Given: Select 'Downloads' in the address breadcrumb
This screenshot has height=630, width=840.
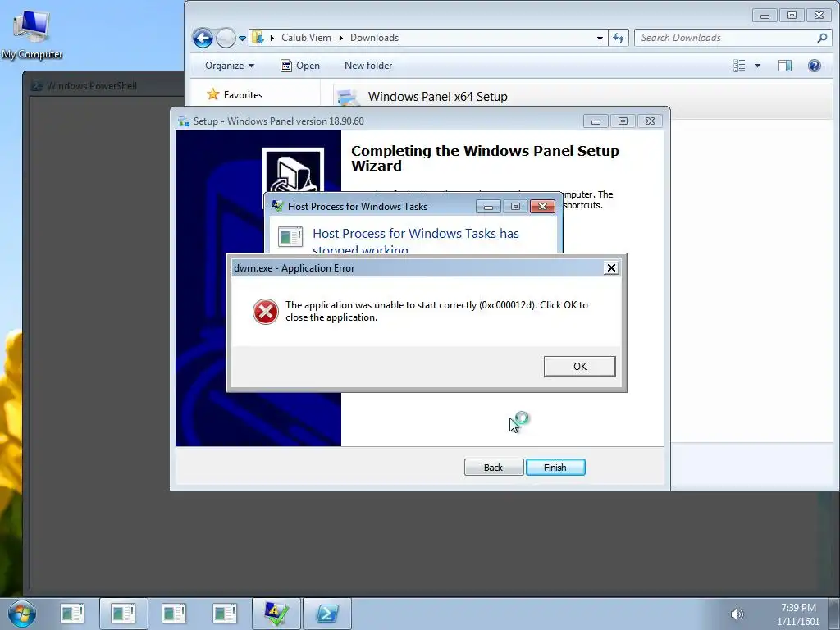Looking at the screenshot, I should 374,38.
